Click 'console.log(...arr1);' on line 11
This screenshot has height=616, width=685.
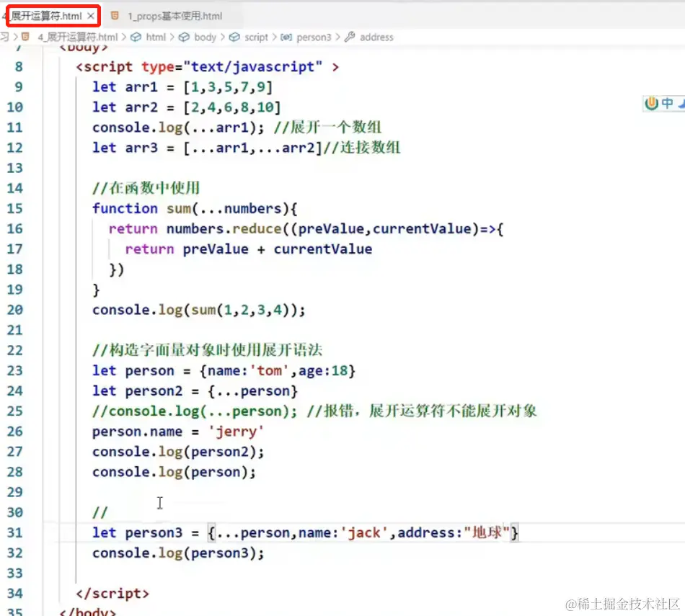[x=178, y=128]
